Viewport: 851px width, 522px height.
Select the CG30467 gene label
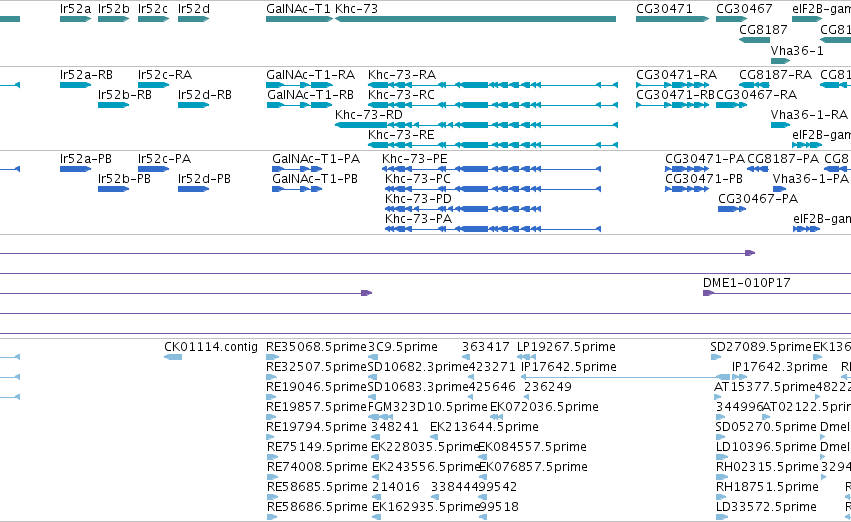(x=744, y=9)
